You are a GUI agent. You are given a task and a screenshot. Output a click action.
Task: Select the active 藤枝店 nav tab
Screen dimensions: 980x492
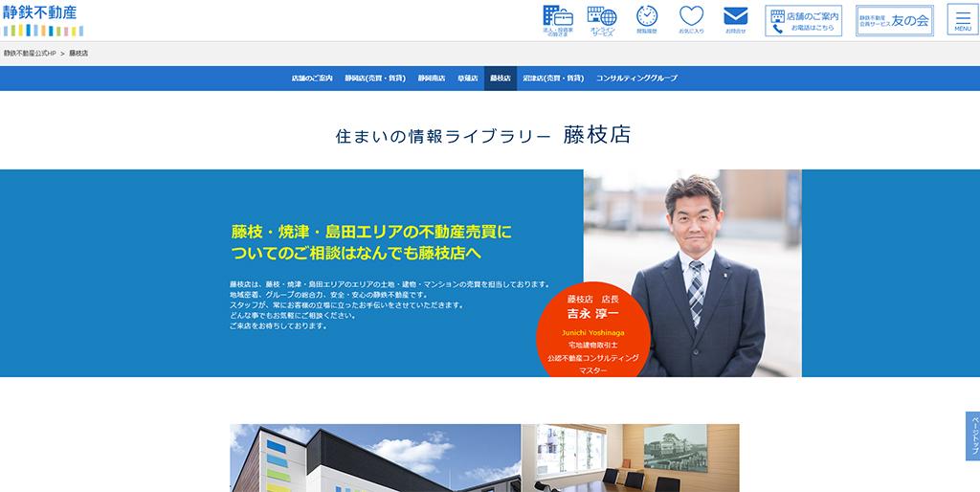[x=501, y=78]
